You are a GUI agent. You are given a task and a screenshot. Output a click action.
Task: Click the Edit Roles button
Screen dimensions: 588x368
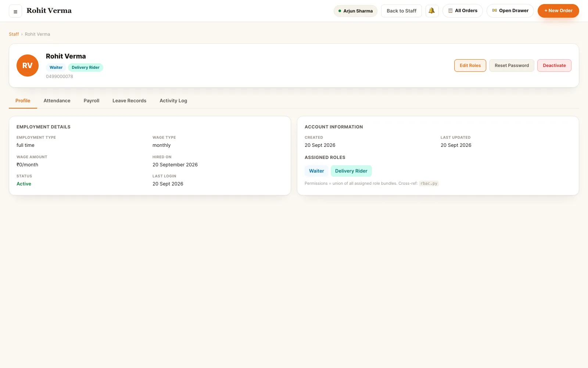470,66
